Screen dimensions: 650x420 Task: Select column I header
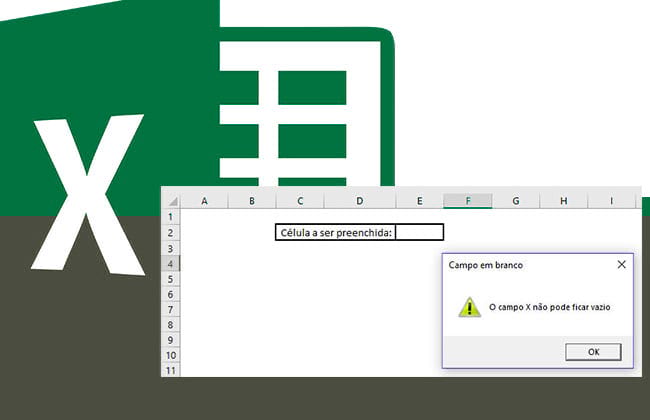611,201
